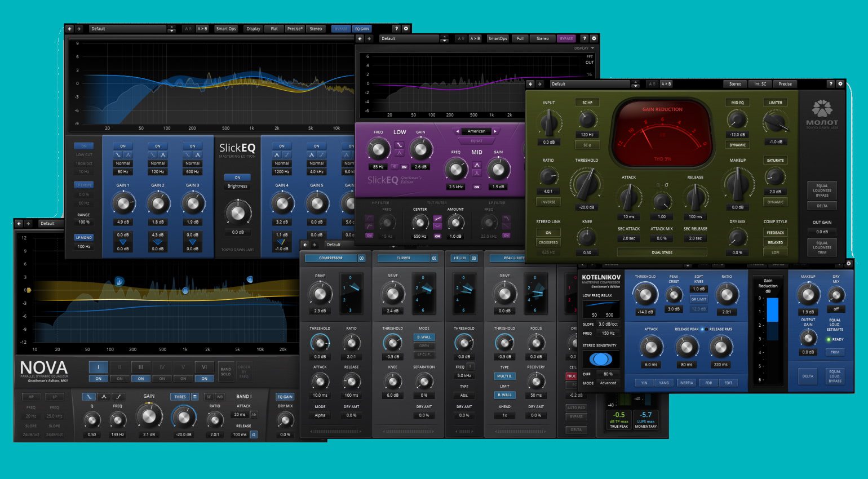Click undo arrow in SlickEQ Mastering toolbar

pos(70,28)
